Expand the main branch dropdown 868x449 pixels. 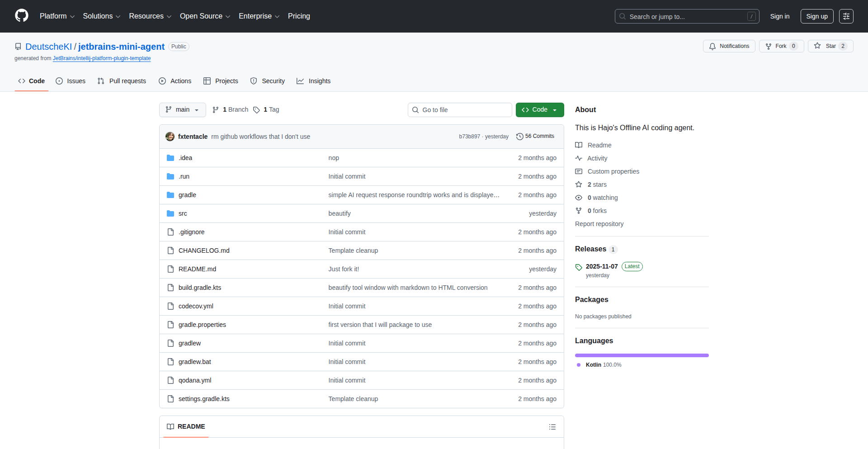[x=182, y=110]
